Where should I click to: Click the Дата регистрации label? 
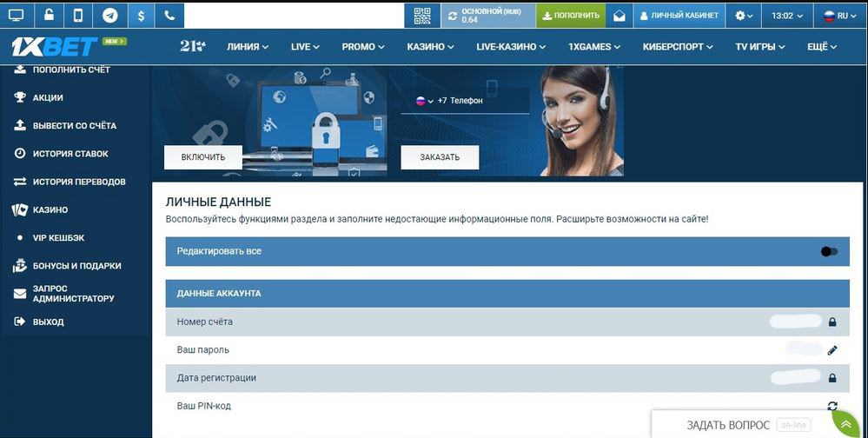[x=216, y=378]
